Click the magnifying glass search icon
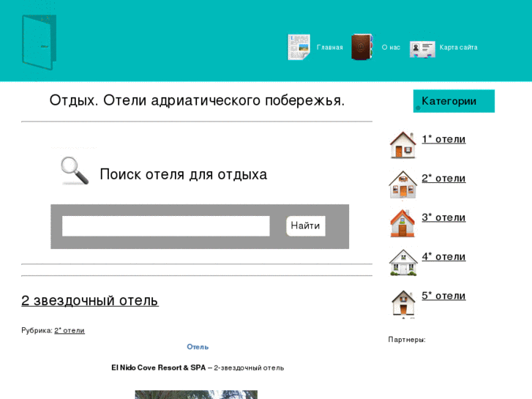532x399 pixels. pyautogui.click(x=75, y=171)
